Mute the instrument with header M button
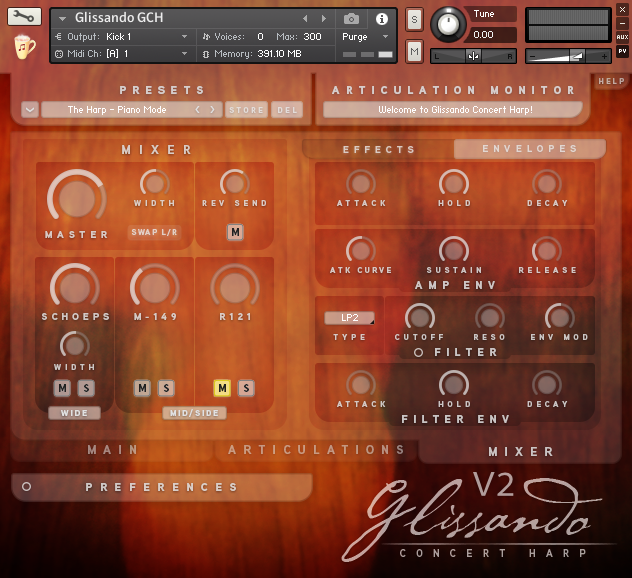 coord(414,52)
